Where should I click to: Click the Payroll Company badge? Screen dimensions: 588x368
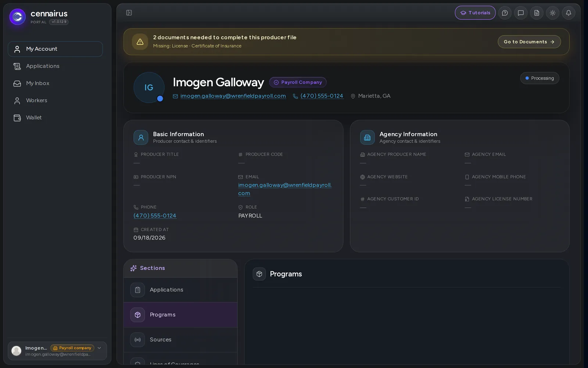(298, 82)
